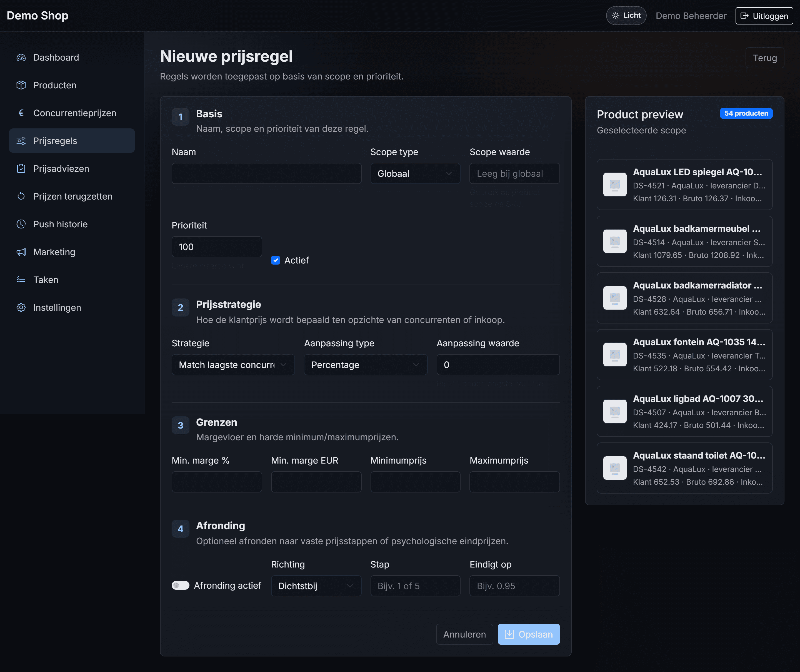Go to Dashboard page
The image size is (800, 672).
tap(72, 58)
